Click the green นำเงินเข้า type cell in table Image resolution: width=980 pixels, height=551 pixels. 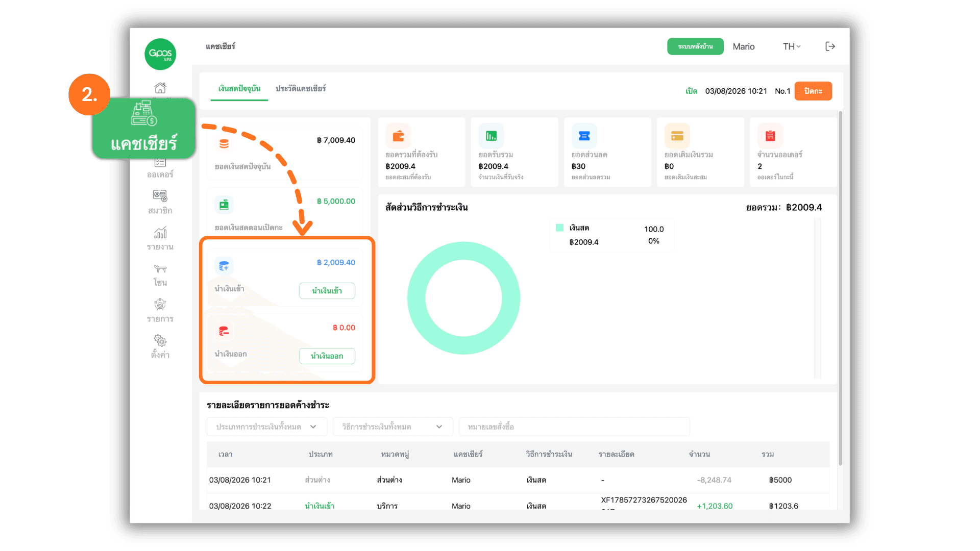click(x=320, y=506)
